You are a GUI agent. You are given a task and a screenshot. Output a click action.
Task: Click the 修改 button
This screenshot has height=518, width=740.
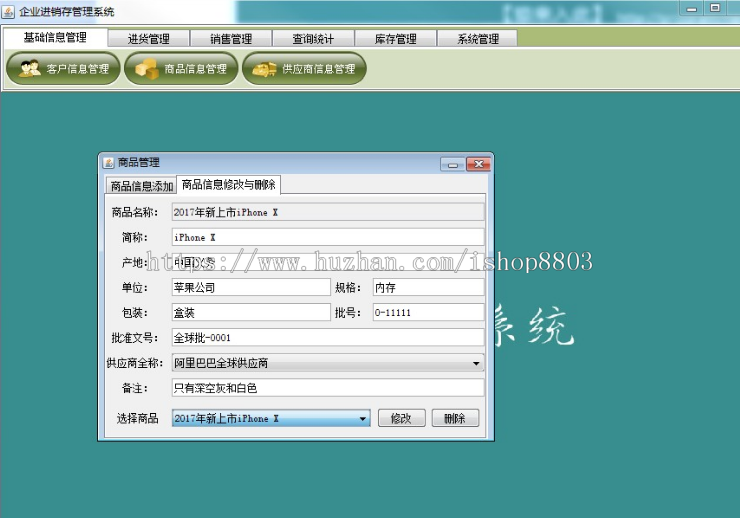[402, 418]
